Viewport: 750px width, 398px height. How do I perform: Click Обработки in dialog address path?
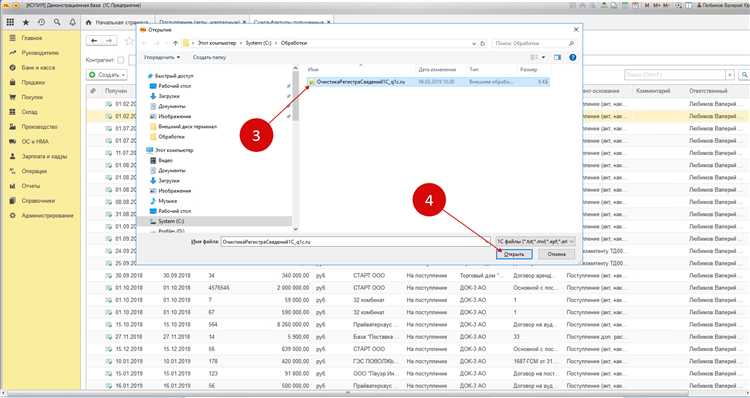pyautogui.click(x=294, y=43)
